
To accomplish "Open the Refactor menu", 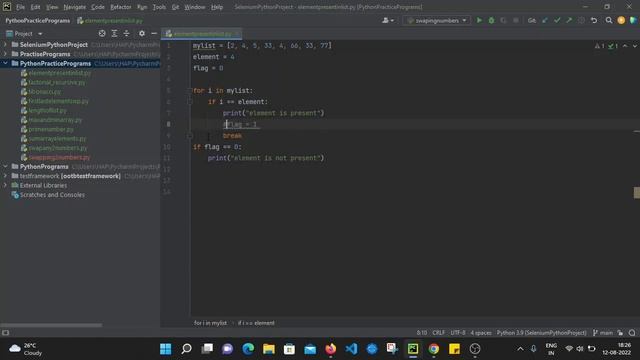I will click(x=121, y=7).
